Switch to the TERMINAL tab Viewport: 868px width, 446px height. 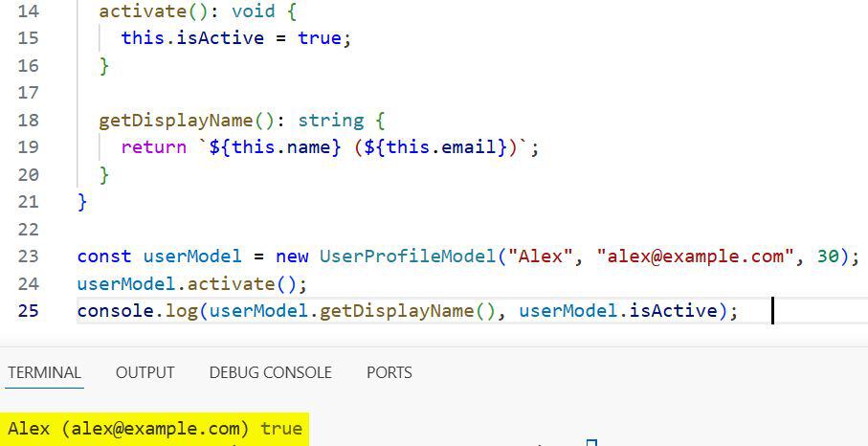pyautogui.click(x=44, y=372)
